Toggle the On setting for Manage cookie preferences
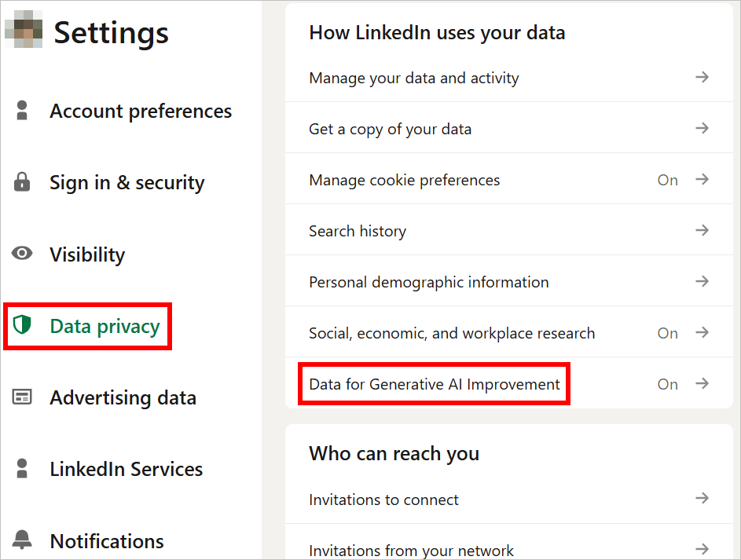 pyautogui.click(x=667, y=179)
